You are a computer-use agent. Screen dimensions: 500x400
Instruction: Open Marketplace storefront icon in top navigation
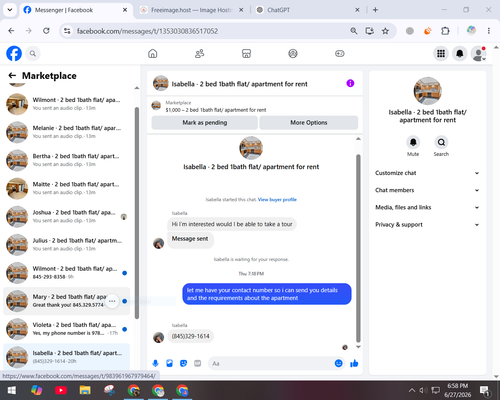(x=246, y=53)
